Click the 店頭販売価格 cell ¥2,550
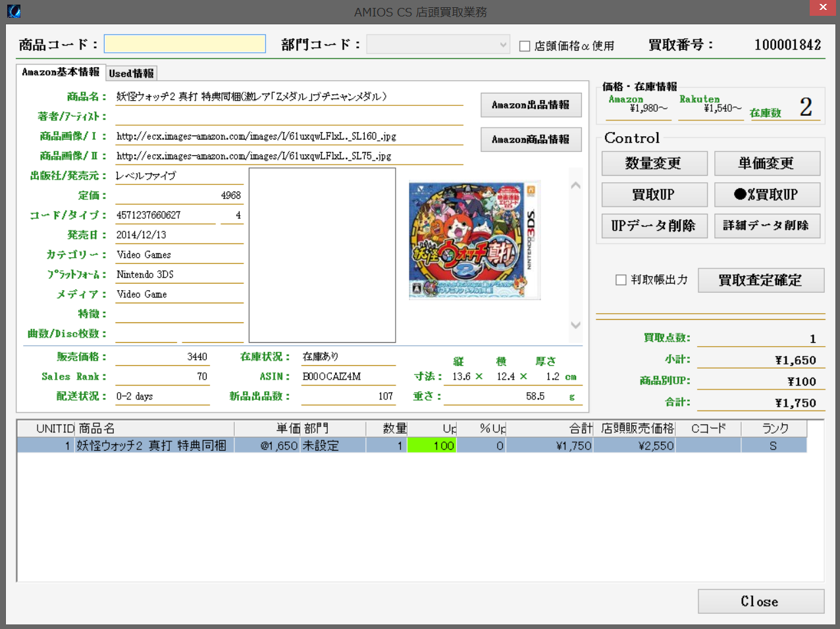 tap(635, 445)
